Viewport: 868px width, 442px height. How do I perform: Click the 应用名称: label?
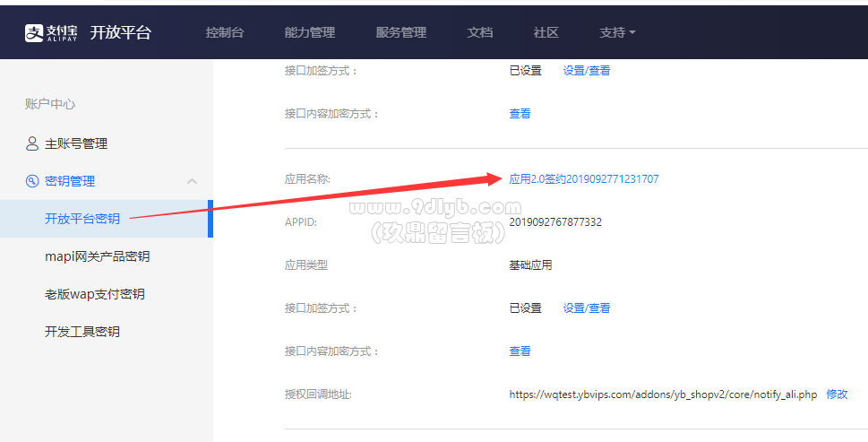point(307,179)
